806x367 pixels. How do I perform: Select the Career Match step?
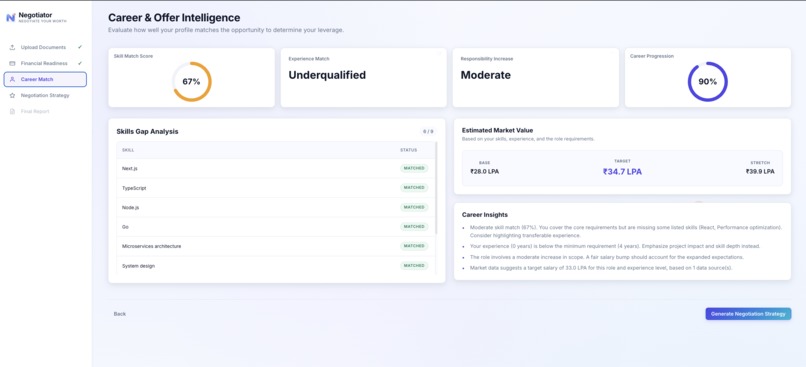[45, 79]
